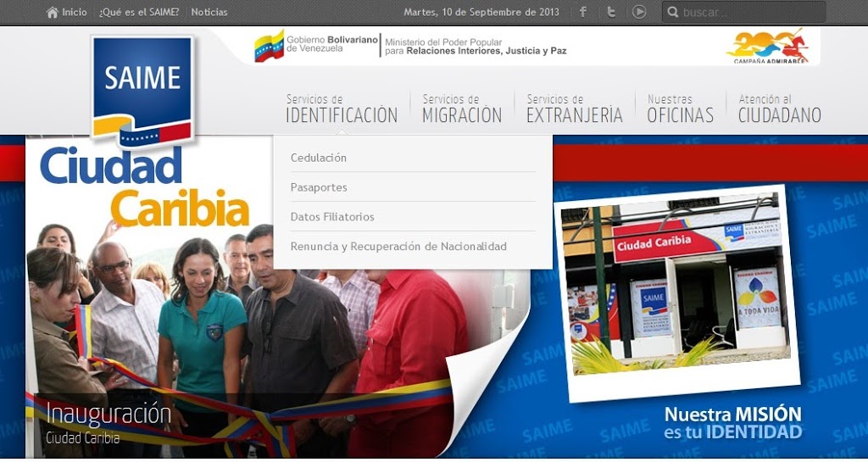The height and width of the screenshot is (462, 868).
Task: Open Servicios de Extranjería menu
Action: point(575,109)
